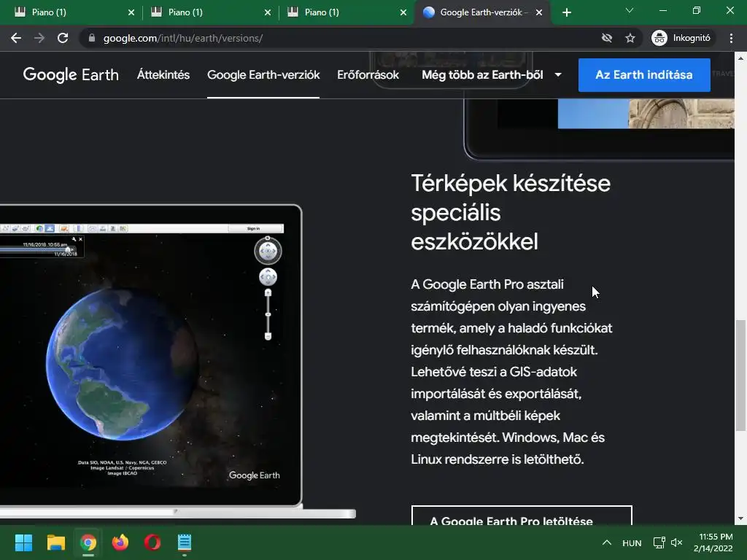Open a new browser tab
Viewport: 747px width, 560px height.
coord(566,12)
